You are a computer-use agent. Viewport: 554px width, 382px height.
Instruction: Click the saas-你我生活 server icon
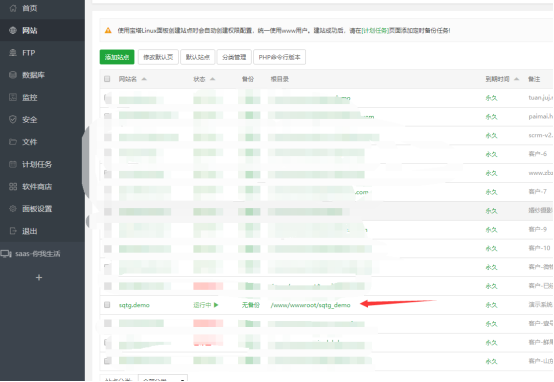coord(6,254)
